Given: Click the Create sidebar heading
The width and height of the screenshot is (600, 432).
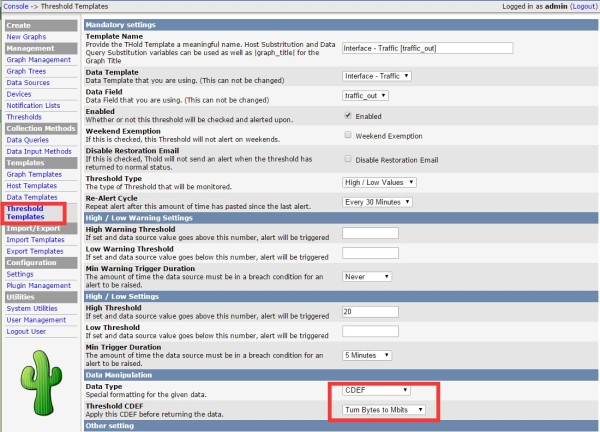Looking at the screenshot, I should coord(41,25).
